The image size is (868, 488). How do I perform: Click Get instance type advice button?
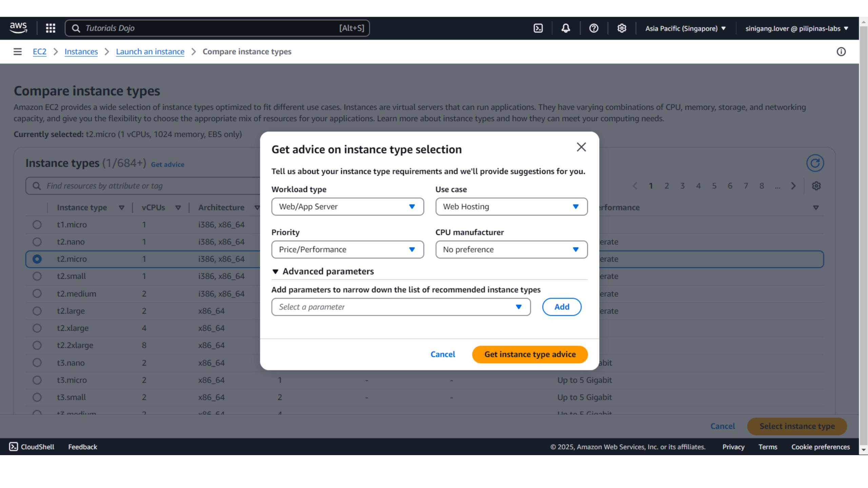530,354
